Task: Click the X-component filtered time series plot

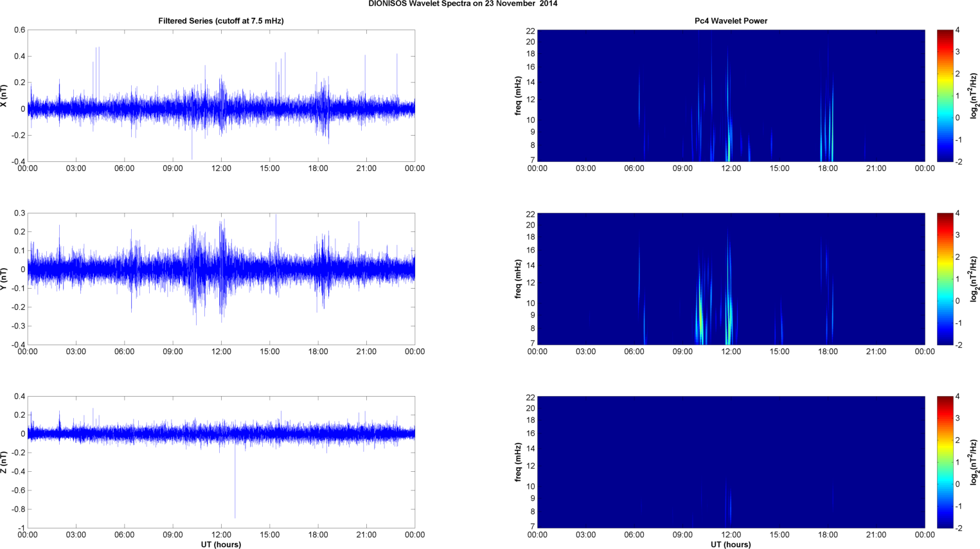Action: pyautogui.click(x=221, y=96)
